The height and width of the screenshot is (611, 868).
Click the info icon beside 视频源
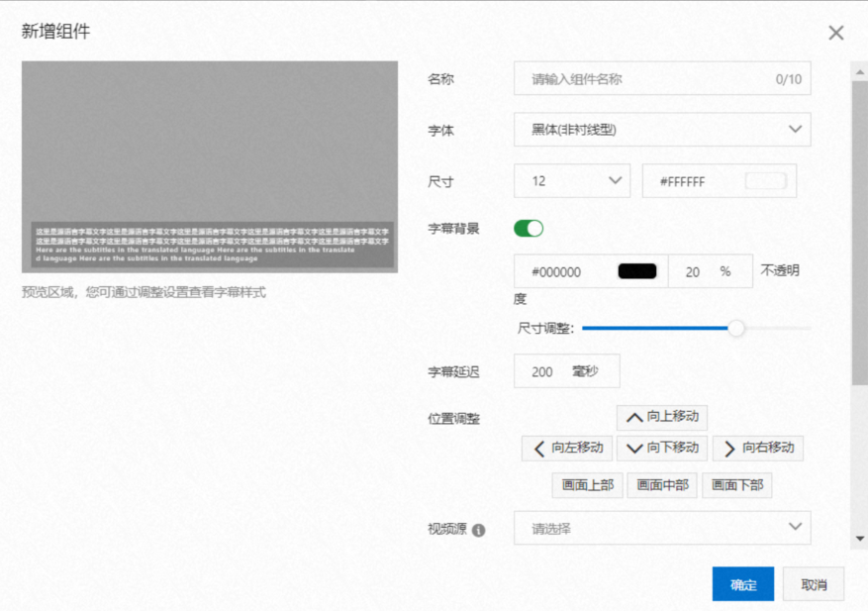coord(477,527)
